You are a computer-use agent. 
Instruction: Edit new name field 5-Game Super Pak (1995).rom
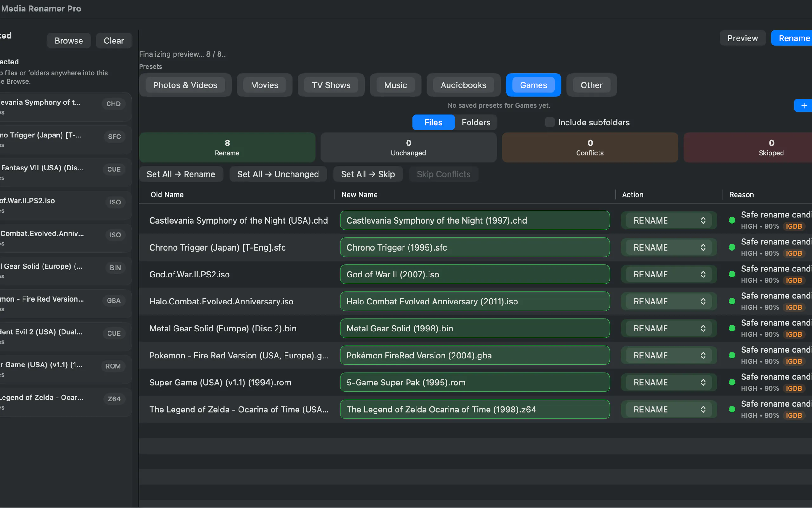click(x=475, y=383)
